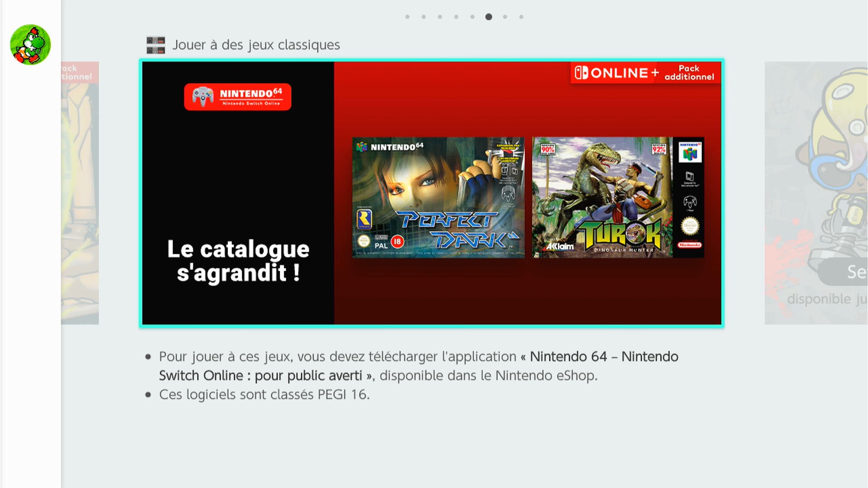Select the Nintendo 64 Switch Online logo badge
The image size is (868, 488).
(x=238, y=97)
